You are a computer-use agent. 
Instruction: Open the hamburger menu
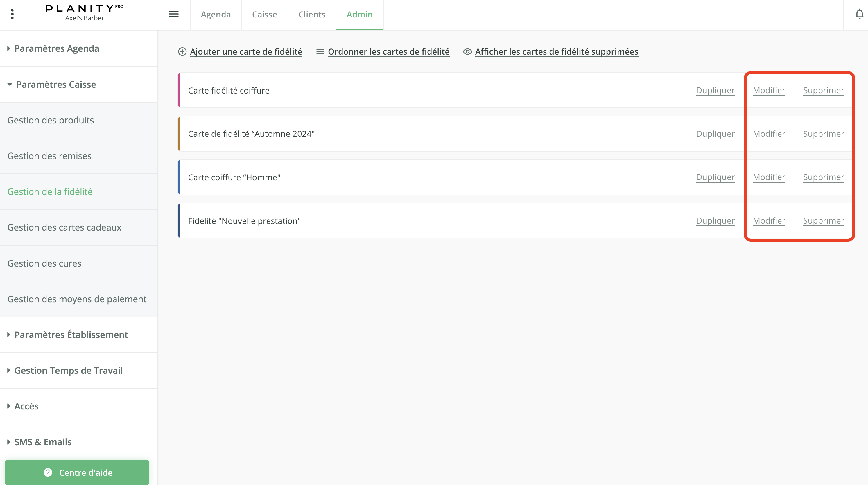[x=174, y=14]
